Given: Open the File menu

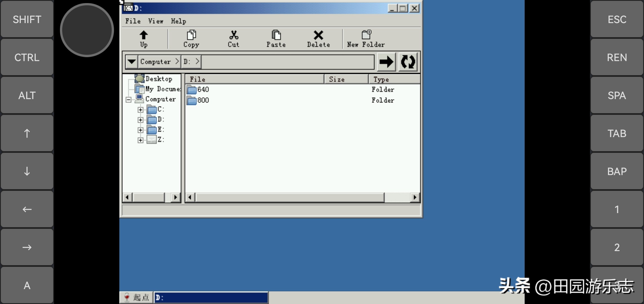Looking at the screenshot, I should coord(133,21).
